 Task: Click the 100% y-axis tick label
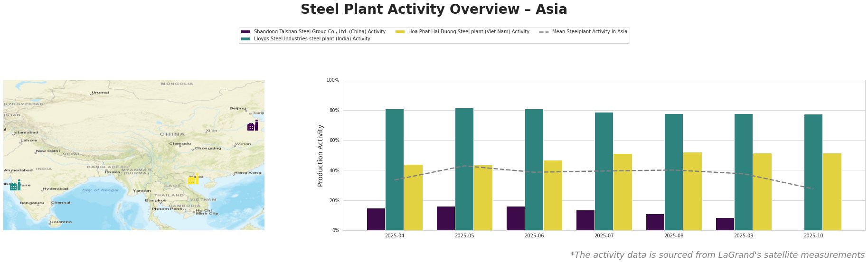click(332, 80)
